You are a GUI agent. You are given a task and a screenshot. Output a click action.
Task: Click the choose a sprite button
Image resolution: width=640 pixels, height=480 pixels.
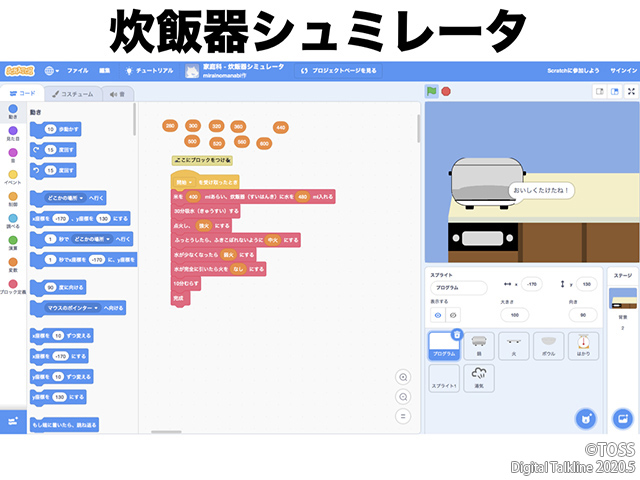click(586, 417)
